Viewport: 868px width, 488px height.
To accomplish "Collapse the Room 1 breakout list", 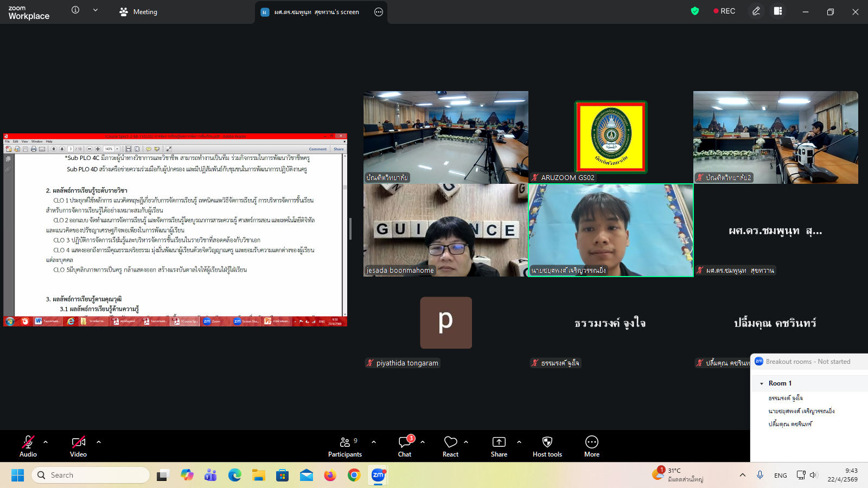I will (x=762, y=383).
